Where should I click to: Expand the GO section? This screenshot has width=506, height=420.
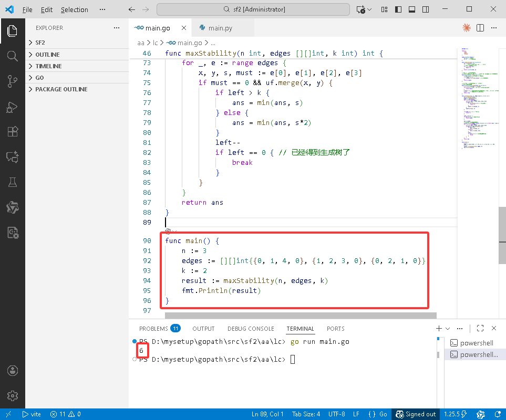[77, 78]
